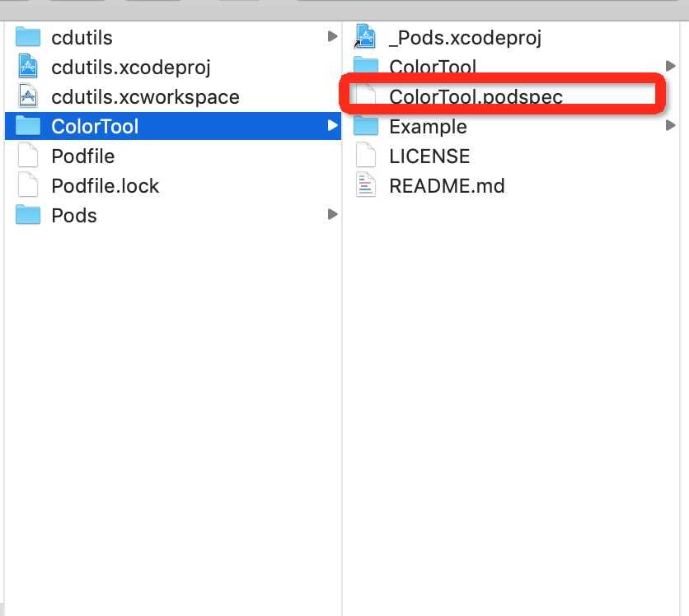Select the LICENSE file name

(429, 156)
